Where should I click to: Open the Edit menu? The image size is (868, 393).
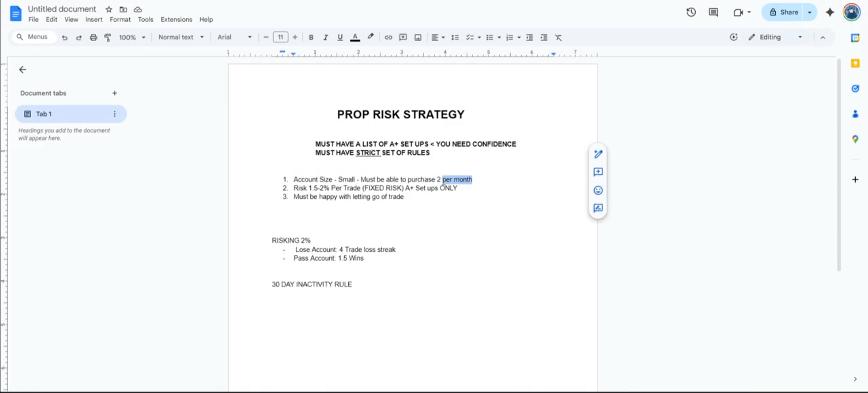click(52, 19)
